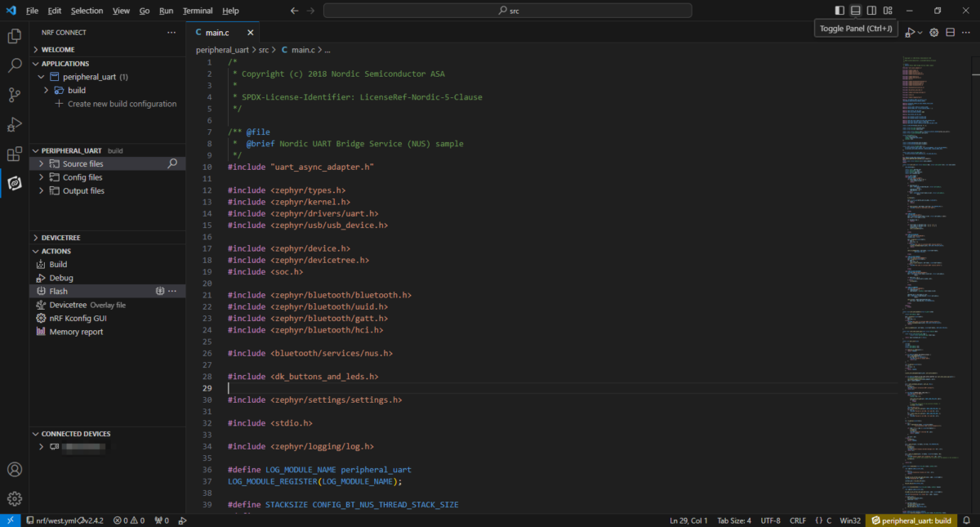Screen dimensions: 980x527
Task: Go forward using the navigation arrow
Action: tap(312, 11)
